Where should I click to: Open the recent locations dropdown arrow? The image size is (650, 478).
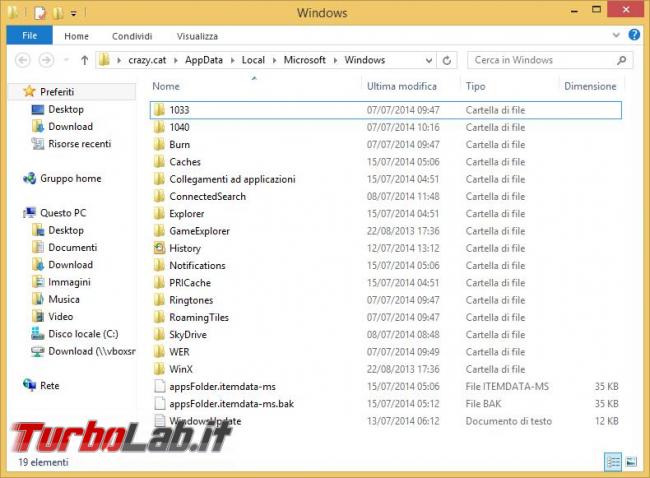tap(66, 60)
